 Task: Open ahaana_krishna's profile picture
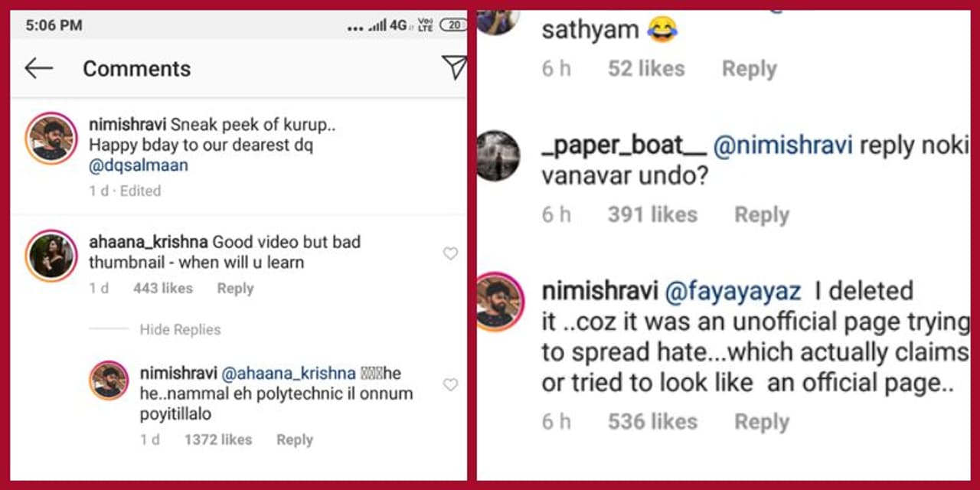click(52, 255)
